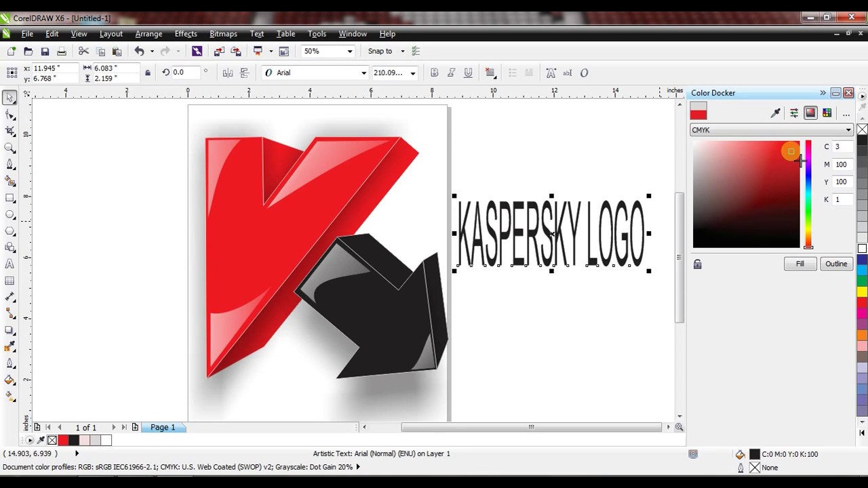Viewport: 868px width, 488px height.
Task: Click the hue slider in Color Docker
Action: click(x=808, y=195)
